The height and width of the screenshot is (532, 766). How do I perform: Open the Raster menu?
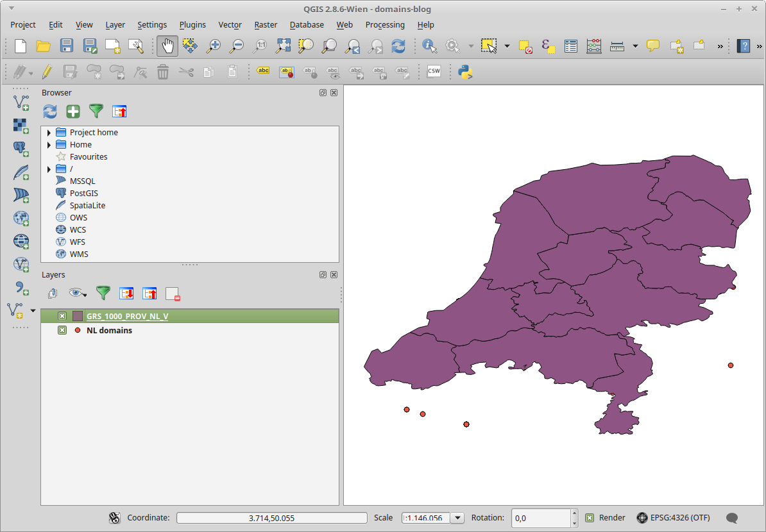tap(266, 24)
